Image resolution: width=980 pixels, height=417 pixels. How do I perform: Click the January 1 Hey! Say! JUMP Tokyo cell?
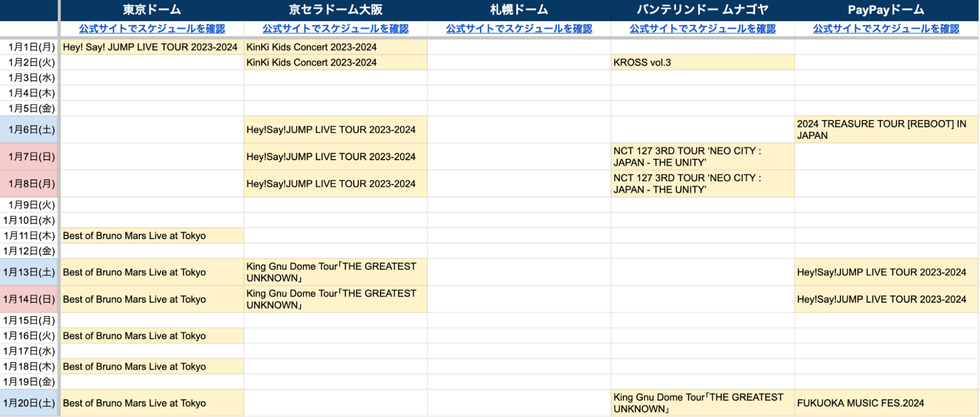point(152,48)
